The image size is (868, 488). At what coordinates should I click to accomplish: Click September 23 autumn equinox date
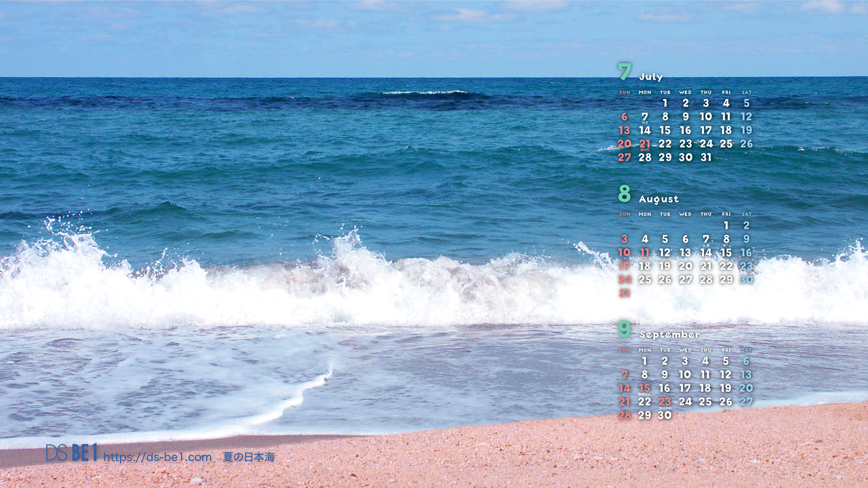pyautogui.click(x=665, y=401)
